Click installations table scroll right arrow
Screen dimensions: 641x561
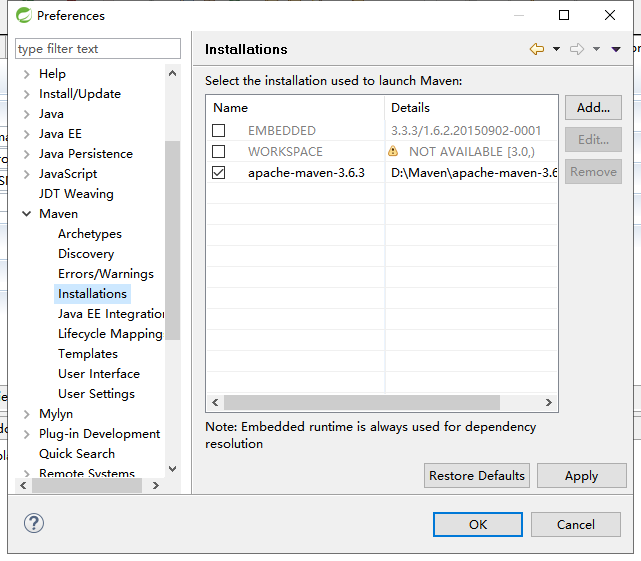pos(549,402)
